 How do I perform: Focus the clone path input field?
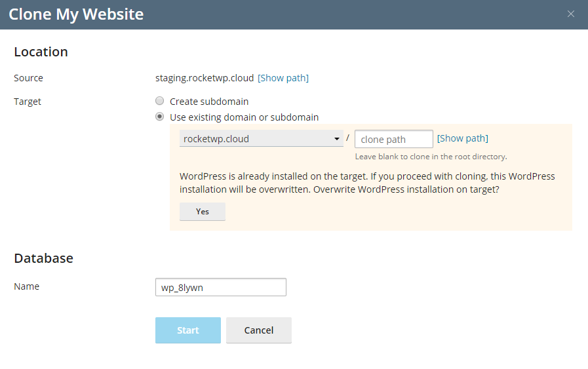click(x=393, y=139)
